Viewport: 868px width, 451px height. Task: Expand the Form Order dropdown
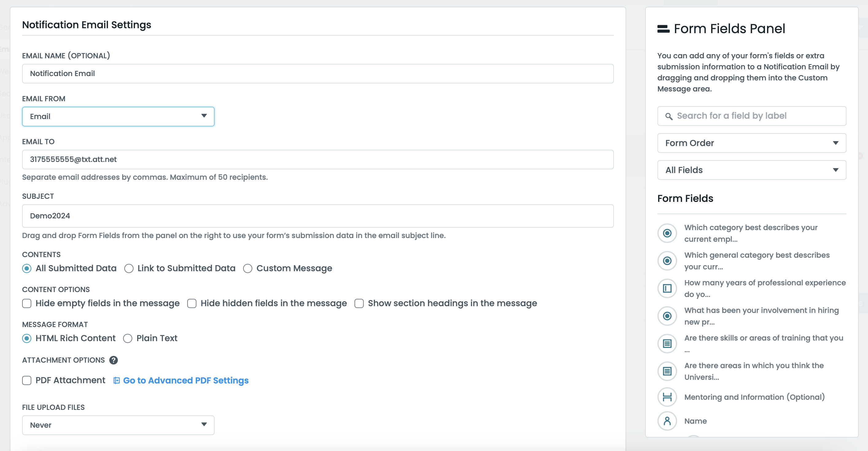tap(751, 143)
